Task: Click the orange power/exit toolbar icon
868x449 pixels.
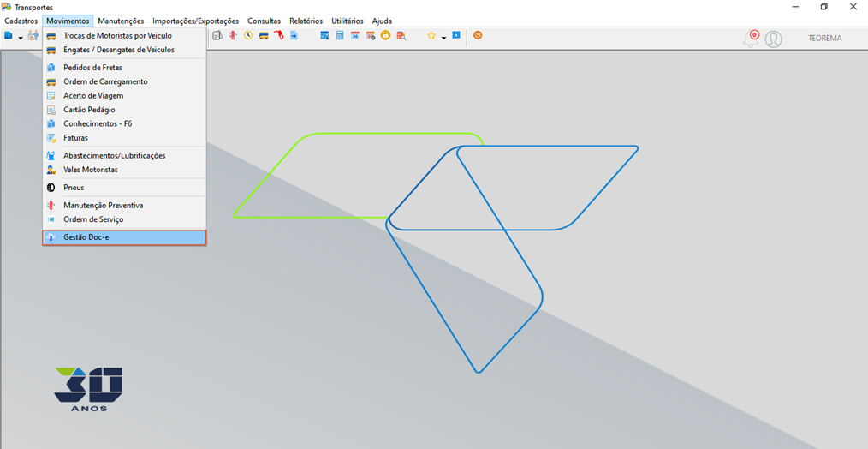Action: tap(478, 35)
